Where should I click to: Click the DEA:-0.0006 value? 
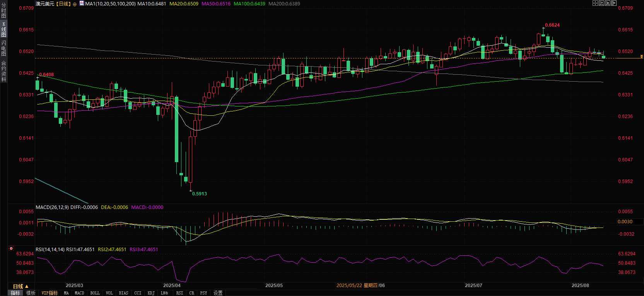[114, 207]
